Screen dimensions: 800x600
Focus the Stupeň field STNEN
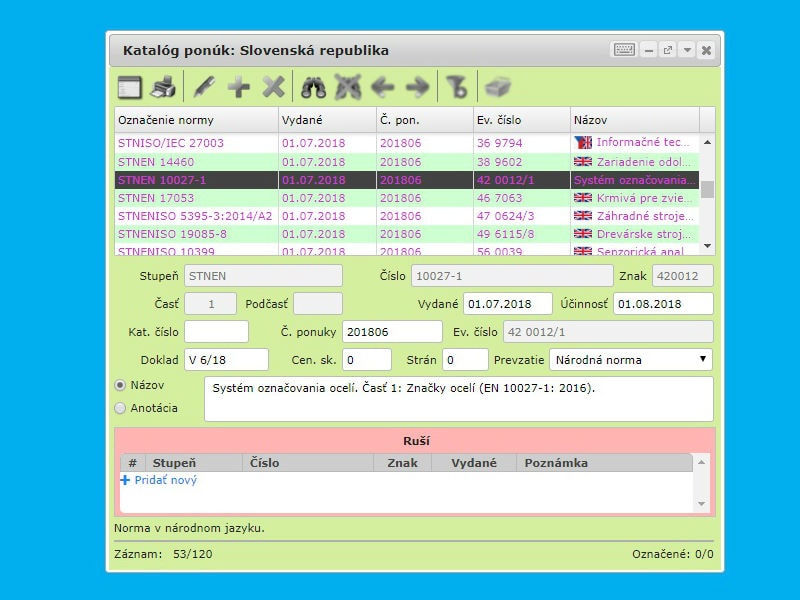(x=263, y=276)
